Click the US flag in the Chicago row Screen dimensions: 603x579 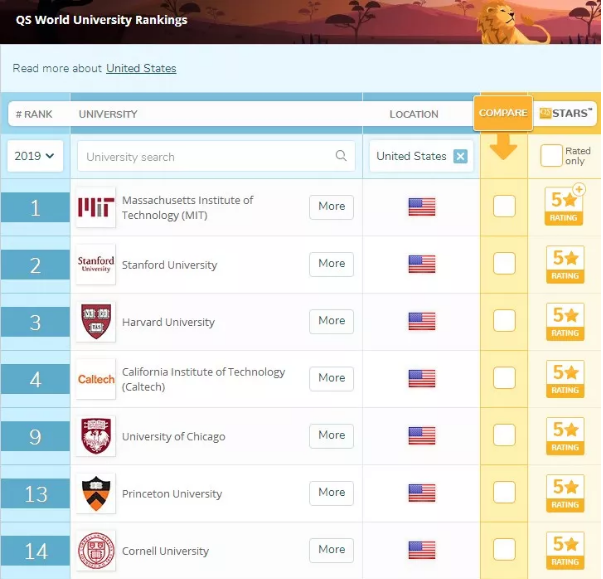tap(422, 436)
